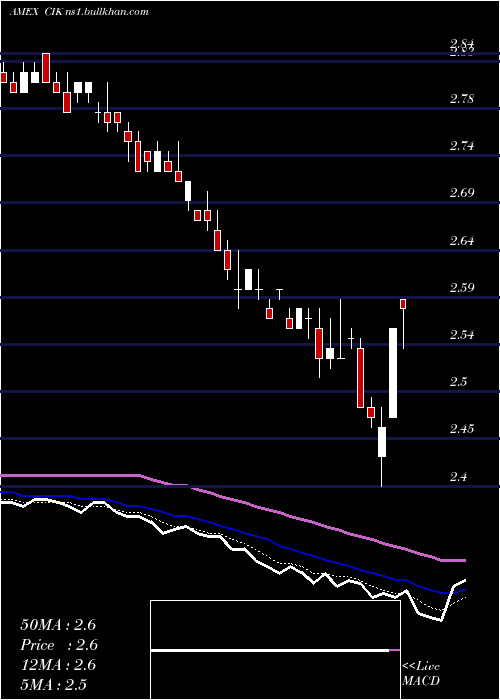Click the MACD box at chart bottom

tap(275, 650)
